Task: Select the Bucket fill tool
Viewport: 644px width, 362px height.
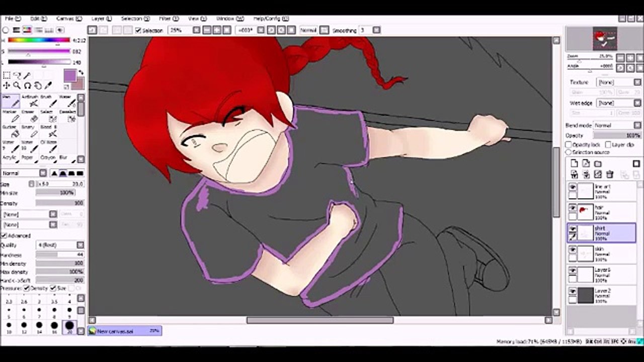Action: pos(11,131)
